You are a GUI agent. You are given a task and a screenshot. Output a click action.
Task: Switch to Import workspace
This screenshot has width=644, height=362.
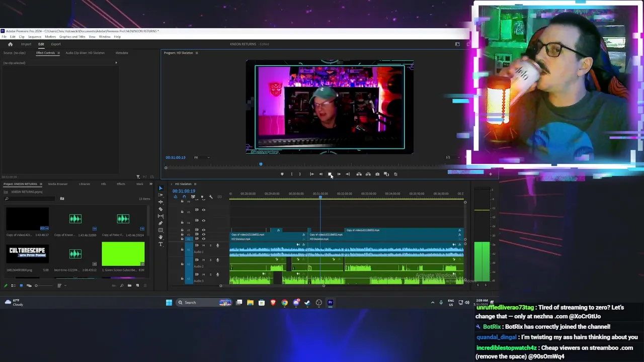[26, 44]
